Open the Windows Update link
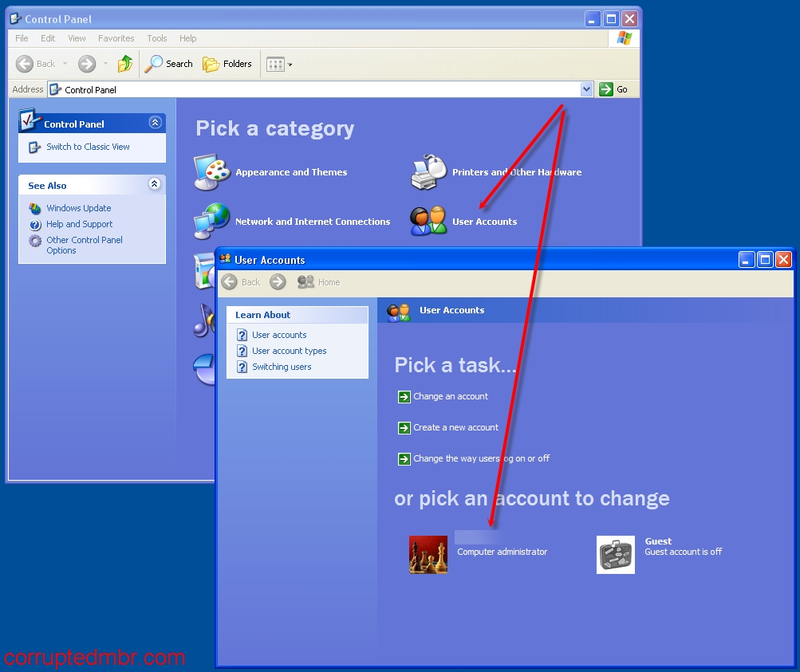This screenshot has height=672, width=800. point(78,208)
